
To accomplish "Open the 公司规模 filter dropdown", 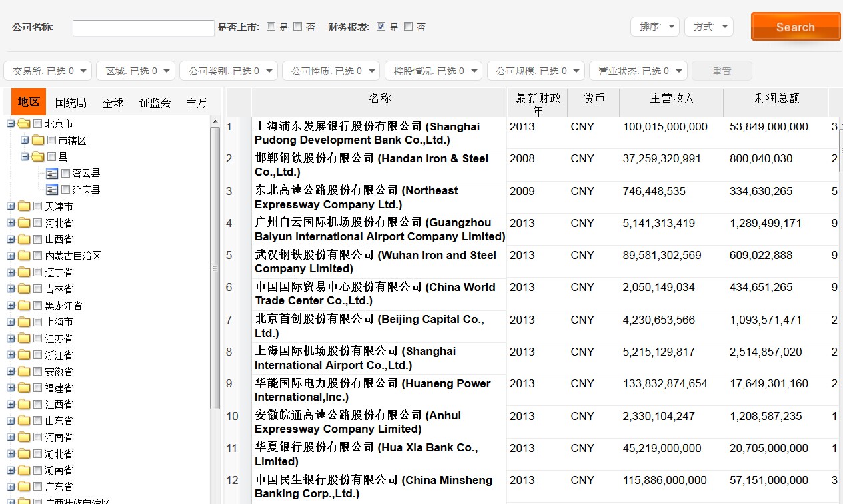I will [x=536, y=71].
